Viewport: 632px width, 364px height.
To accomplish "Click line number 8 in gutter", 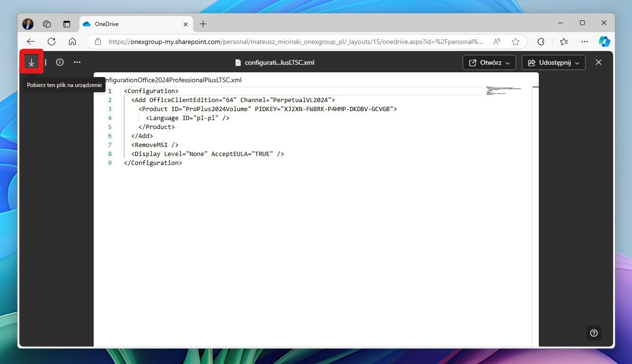I will [x=110, y=154].
